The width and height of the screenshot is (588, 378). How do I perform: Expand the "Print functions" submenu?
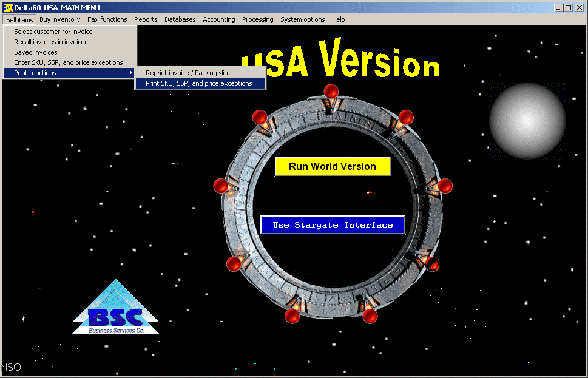coord(33,72)
